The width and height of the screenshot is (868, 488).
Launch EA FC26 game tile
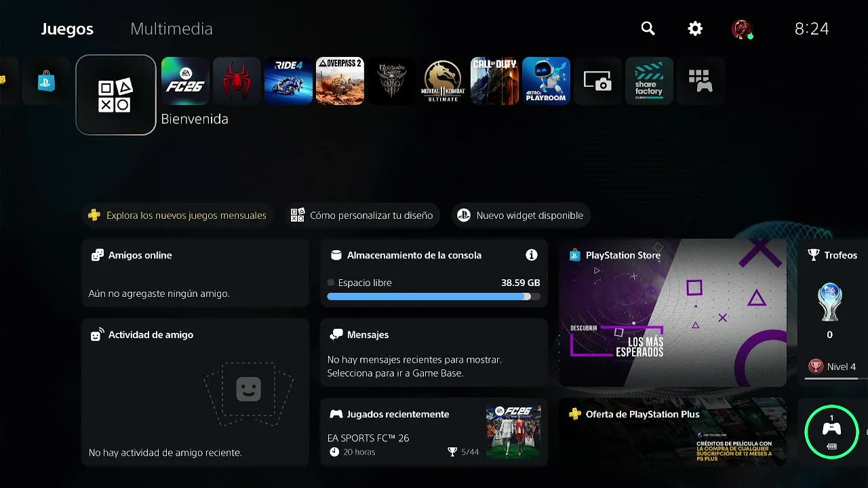[185, 81]
